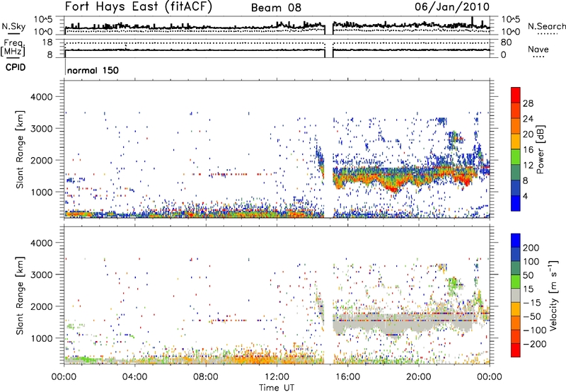This screenshot has width=566, height=392.
Task: Click the 'Freq. [MHz]' axis label
Action: (x=13, y=48)
